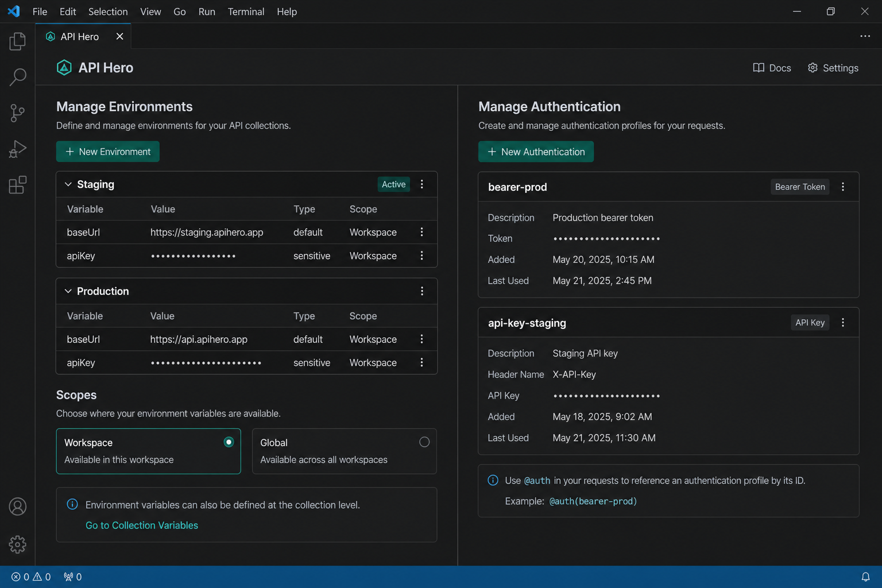This screenshot has height=588, width=882.
Task: Click the @auth(bearer-prod) example code
Action: click(593, 501)
